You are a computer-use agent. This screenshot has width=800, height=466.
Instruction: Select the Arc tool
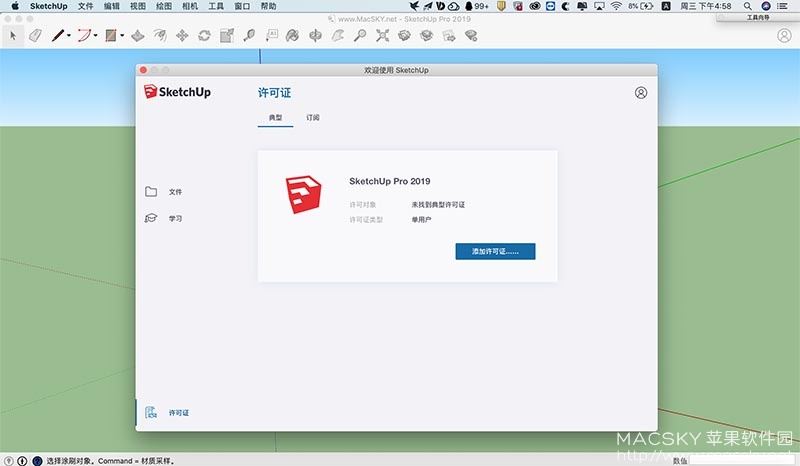click(x=84, y=36)
